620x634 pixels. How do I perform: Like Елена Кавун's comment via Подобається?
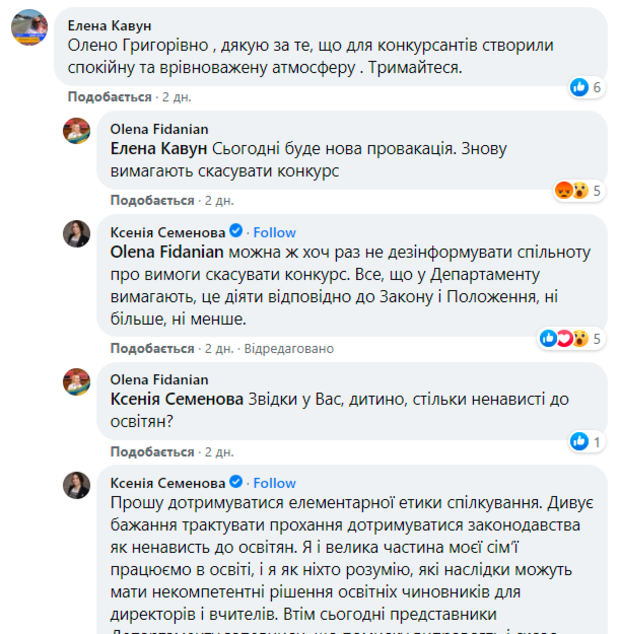click(x=110, y=97)
